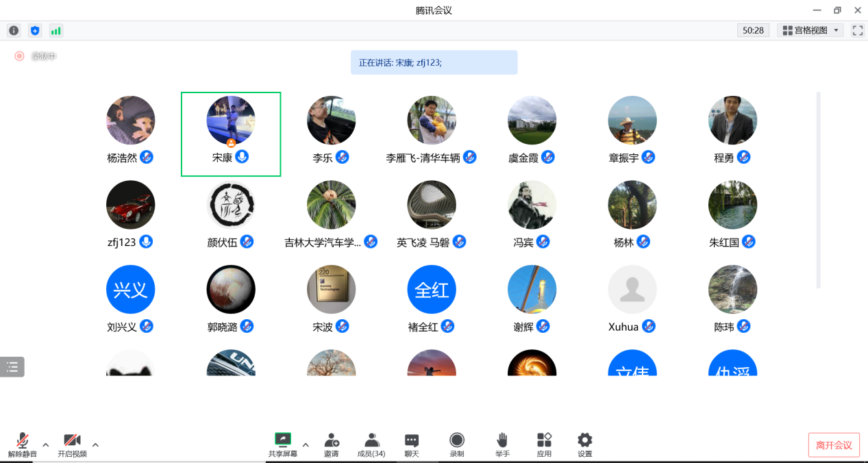The height and width of the screenshot is (463, 868).
Task: Expand the video options arrow beside 开启视频
Action: point(95,445)
